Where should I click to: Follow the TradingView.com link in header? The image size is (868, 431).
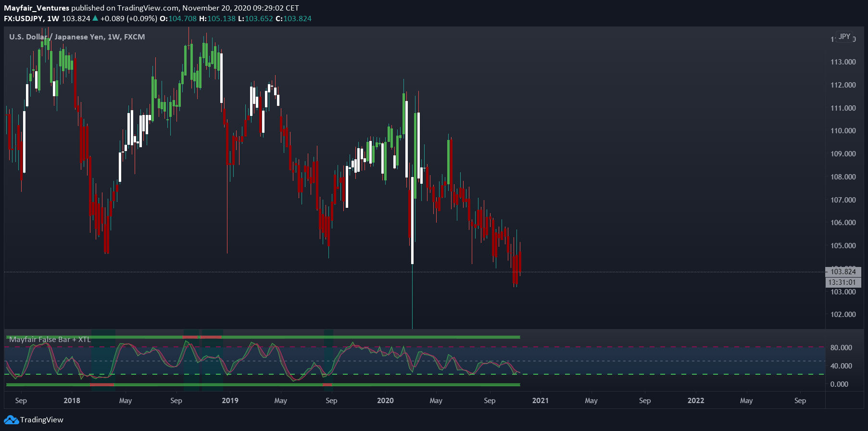(148, 8)
